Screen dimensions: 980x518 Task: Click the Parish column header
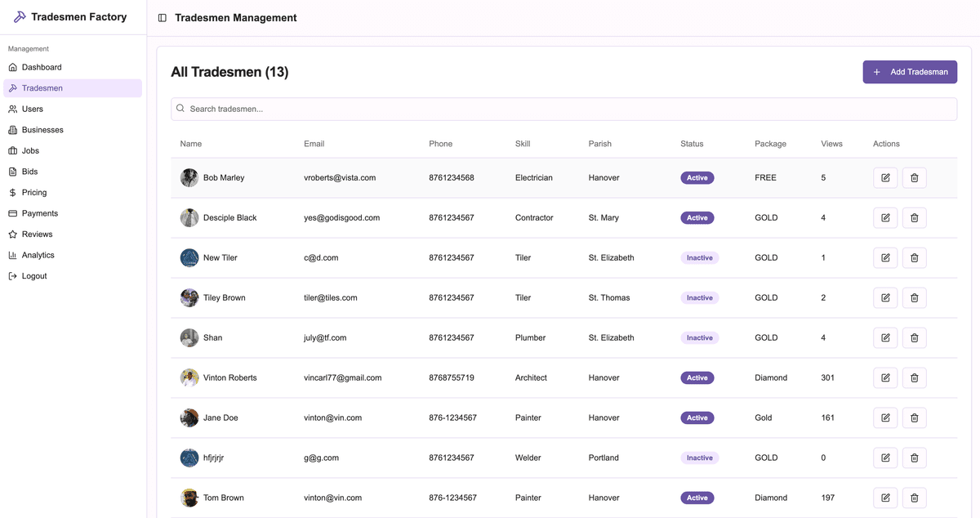pos(600,144)
